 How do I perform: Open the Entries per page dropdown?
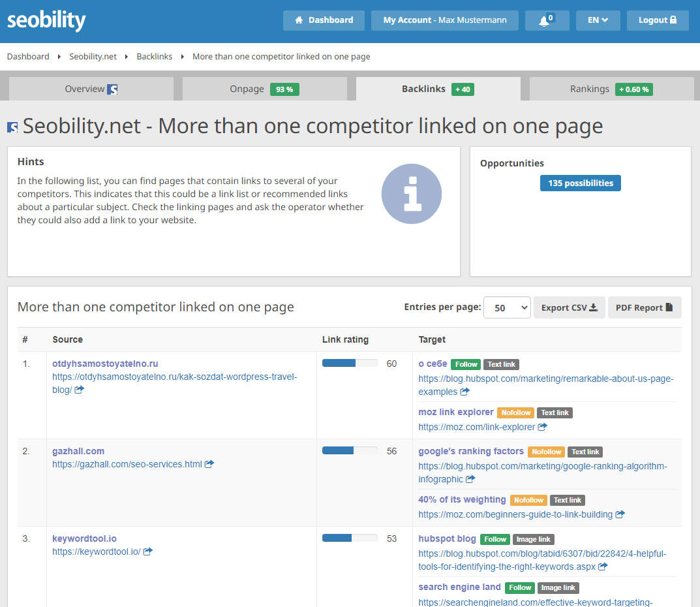click(507, 307)
